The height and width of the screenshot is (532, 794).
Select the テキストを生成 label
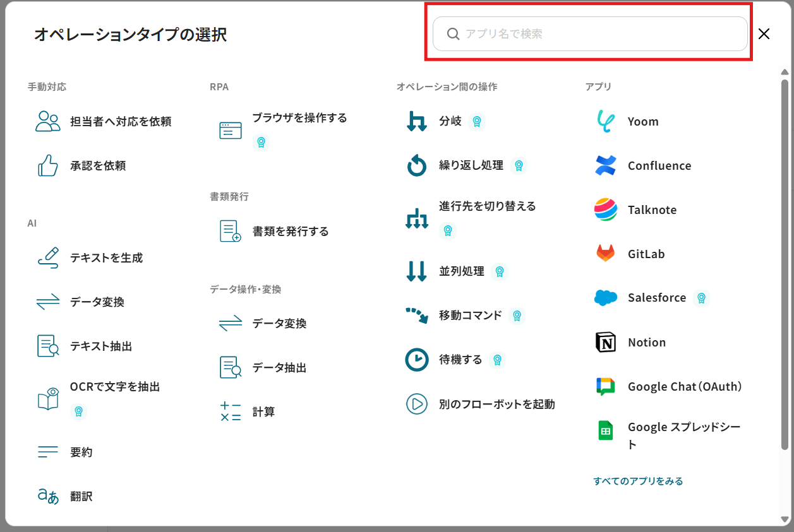point(107,257)
